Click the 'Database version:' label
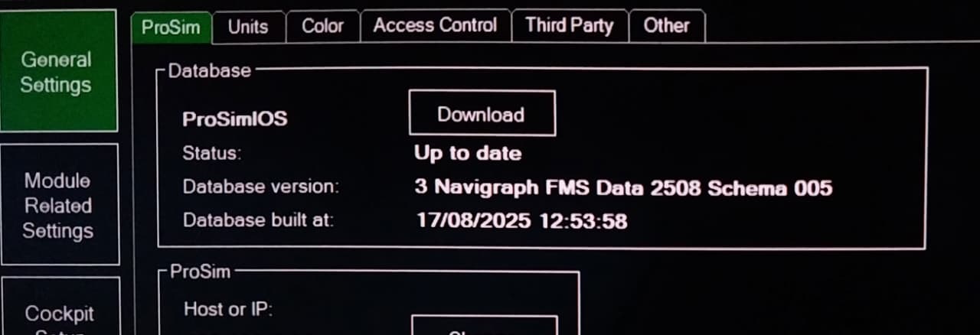 [x=260, y=187]
